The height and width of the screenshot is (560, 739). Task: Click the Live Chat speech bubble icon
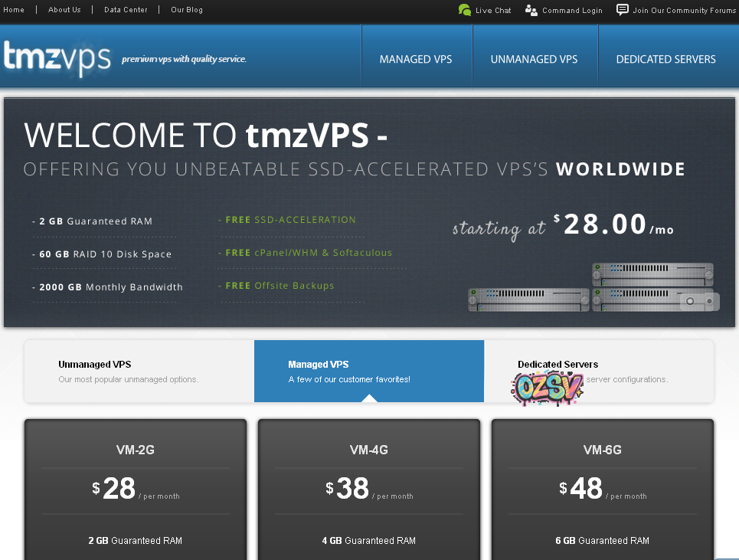pos(464,10)
